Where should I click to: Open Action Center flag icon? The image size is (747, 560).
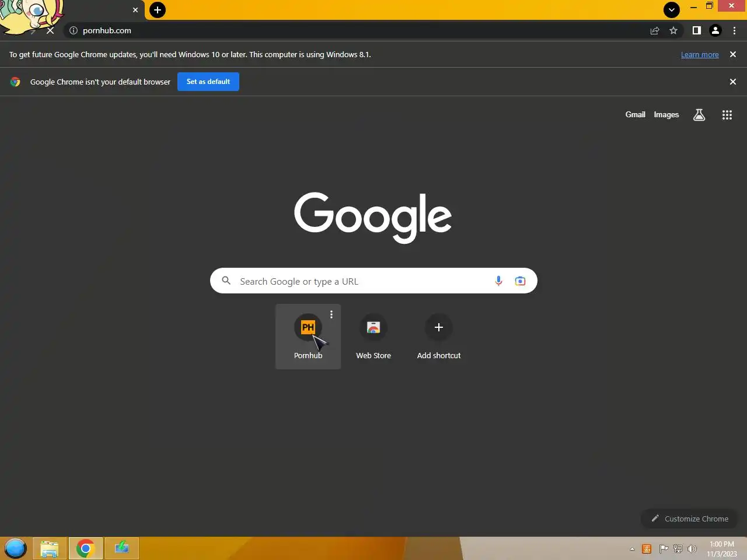tap(664, 549)
